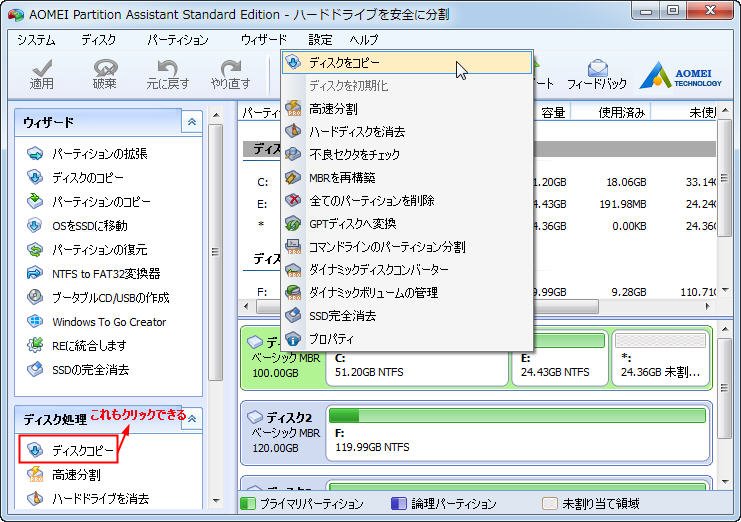Click SSDの完全消去 sidebar icon
The image size is (741, 522).
(x=35, y=369)
